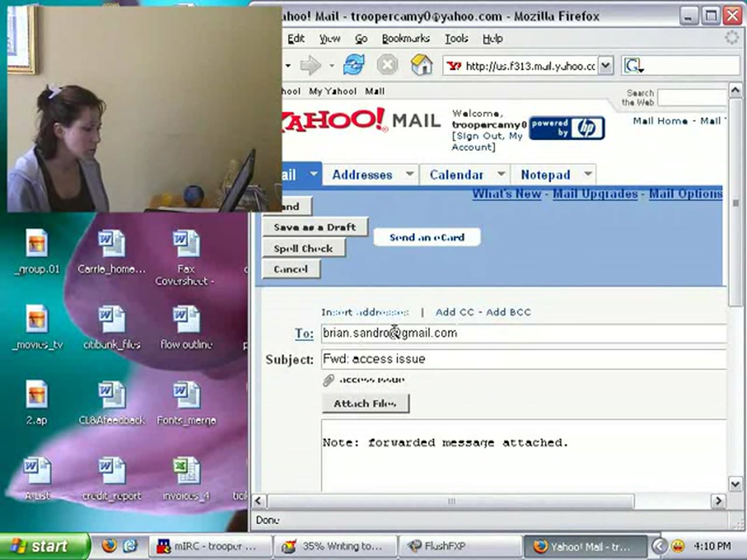Viewport: 747px width, 560px height.
Task: Expand the Mail tab dropdown arrow
Action: (313, 174)
